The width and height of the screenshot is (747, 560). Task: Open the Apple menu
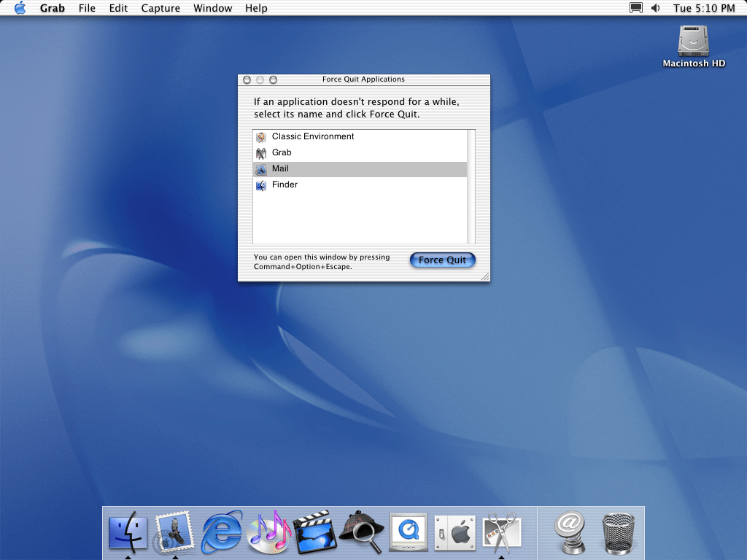tap(20, 8)
